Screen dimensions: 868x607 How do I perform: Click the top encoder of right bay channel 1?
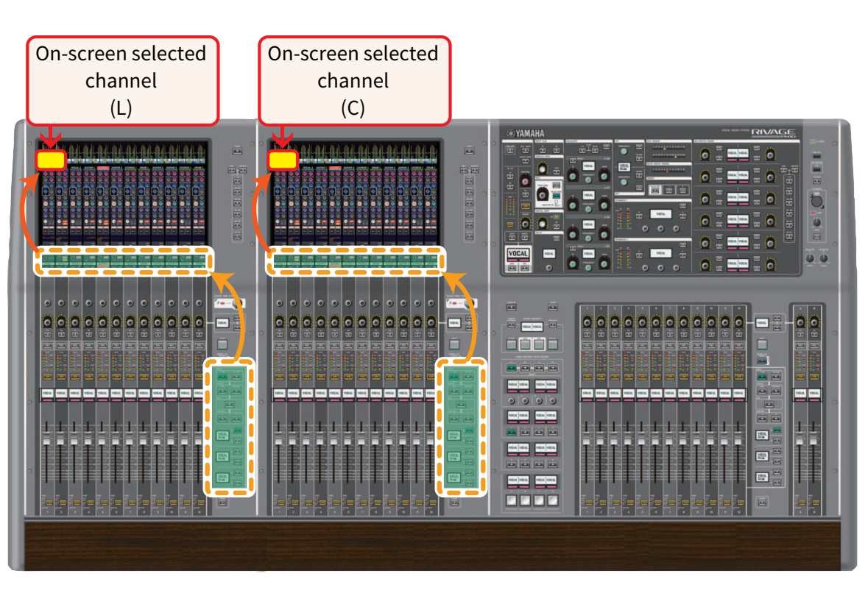point(587,321)
